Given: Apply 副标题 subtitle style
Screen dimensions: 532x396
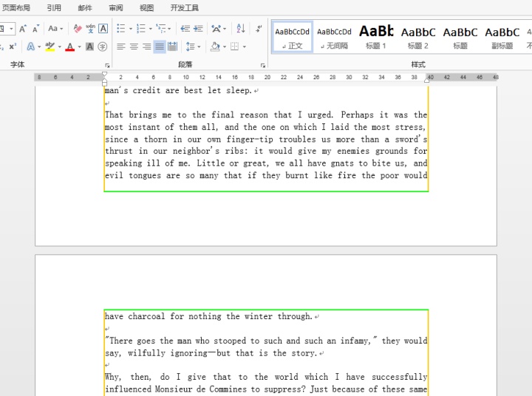Looking at the screenshot, I should coord(502,38).
